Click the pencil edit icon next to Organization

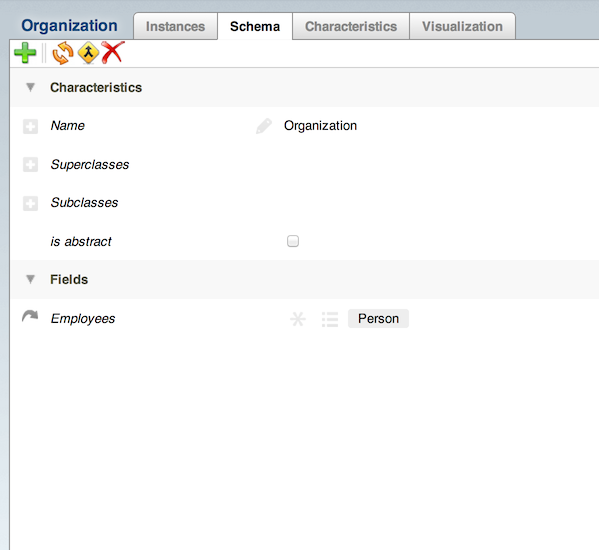point(264,126)
